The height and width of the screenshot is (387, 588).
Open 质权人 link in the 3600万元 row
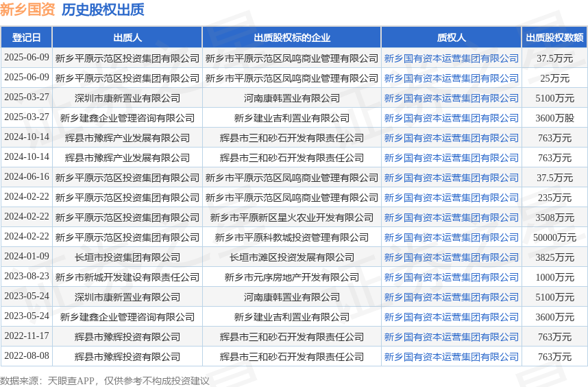451,317
